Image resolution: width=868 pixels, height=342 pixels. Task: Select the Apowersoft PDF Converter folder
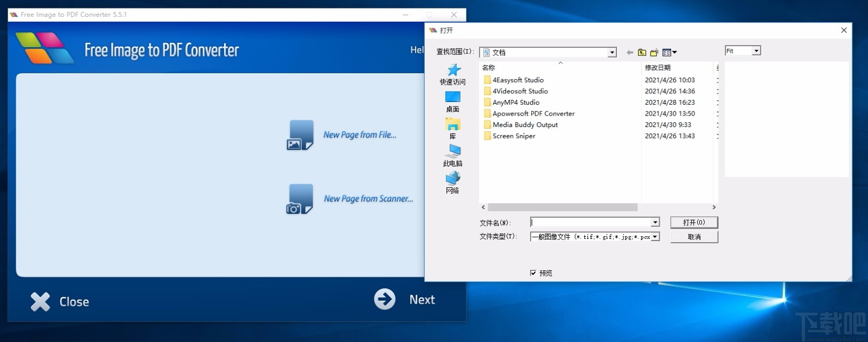529,113
